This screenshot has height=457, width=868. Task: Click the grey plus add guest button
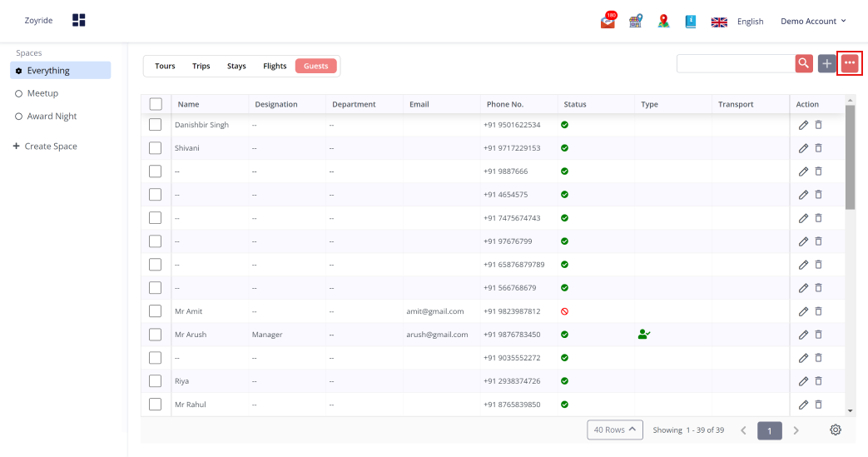pyautogui.click(x=826, y=64)
